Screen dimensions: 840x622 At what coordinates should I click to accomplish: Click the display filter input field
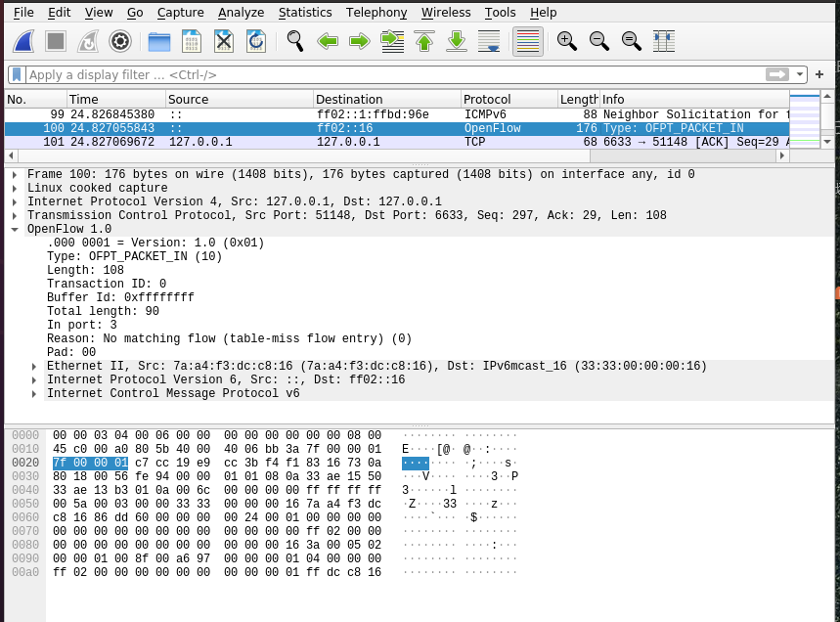(x=395, y=74)
